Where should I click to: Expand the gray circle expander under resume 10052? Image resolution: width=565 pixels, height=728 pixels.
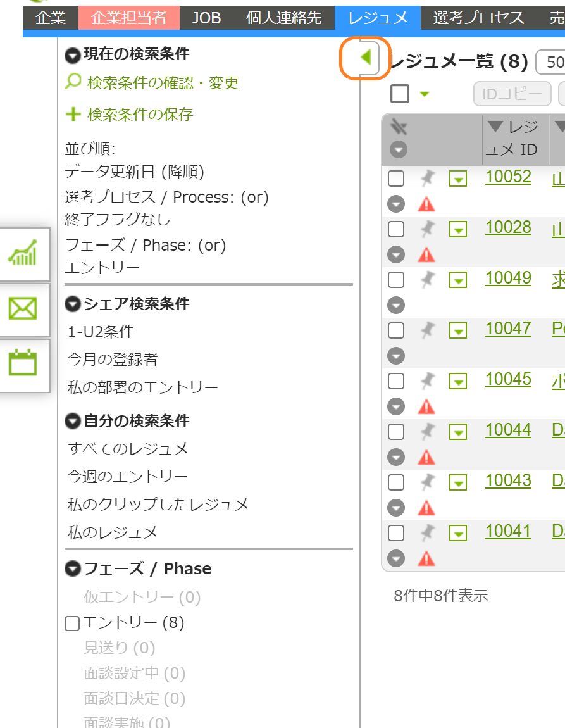click(395, 203)
